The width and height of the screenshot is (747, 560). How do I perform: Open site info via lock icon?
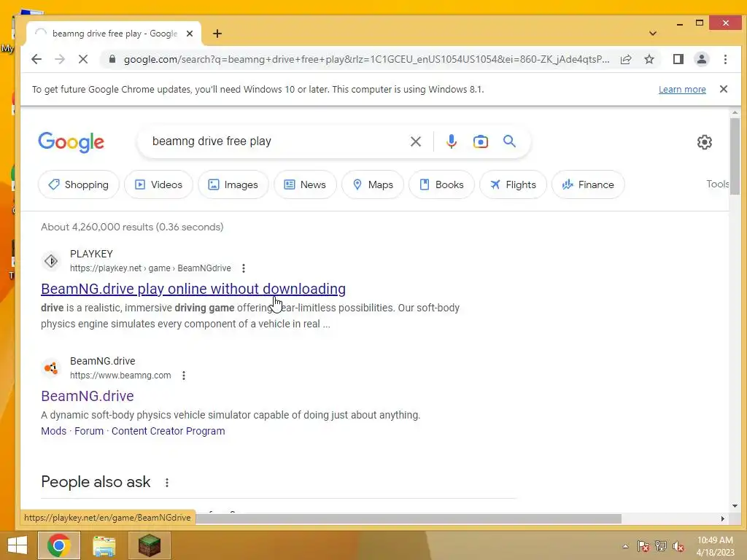[112, 59]
